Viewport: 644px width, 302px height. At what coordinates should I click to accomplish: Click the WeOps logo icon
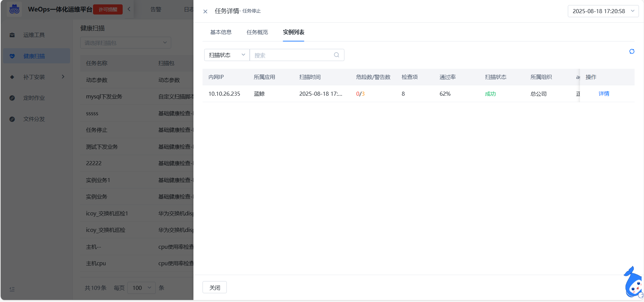[x=14, y=9]
